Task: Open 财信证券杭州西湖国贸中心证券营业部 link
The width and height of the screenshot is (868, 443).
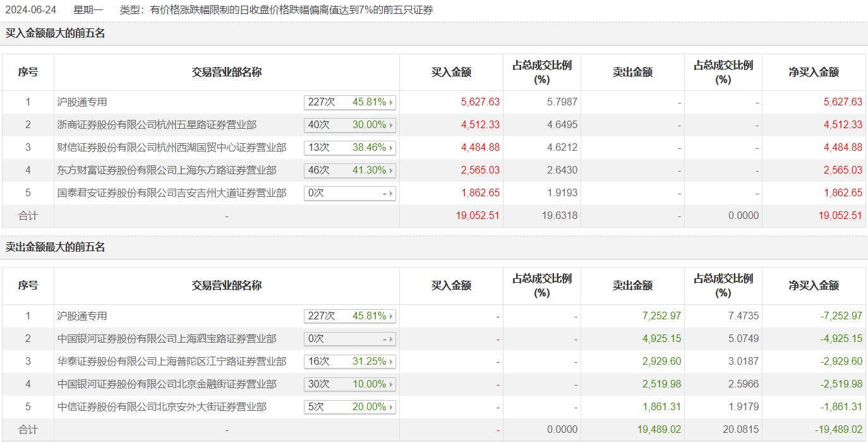Action: 172,148
